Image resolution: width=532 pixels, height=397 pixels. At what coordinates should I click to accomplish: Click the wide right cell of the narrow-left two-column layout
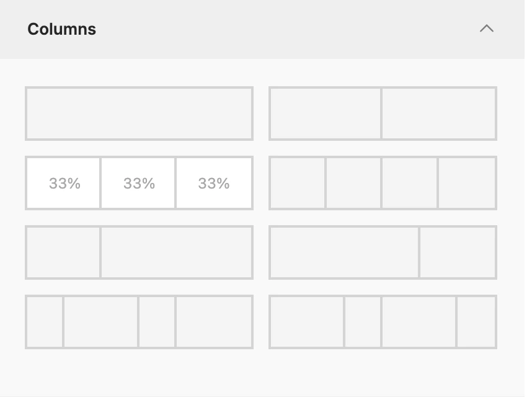tap(177, 252)
